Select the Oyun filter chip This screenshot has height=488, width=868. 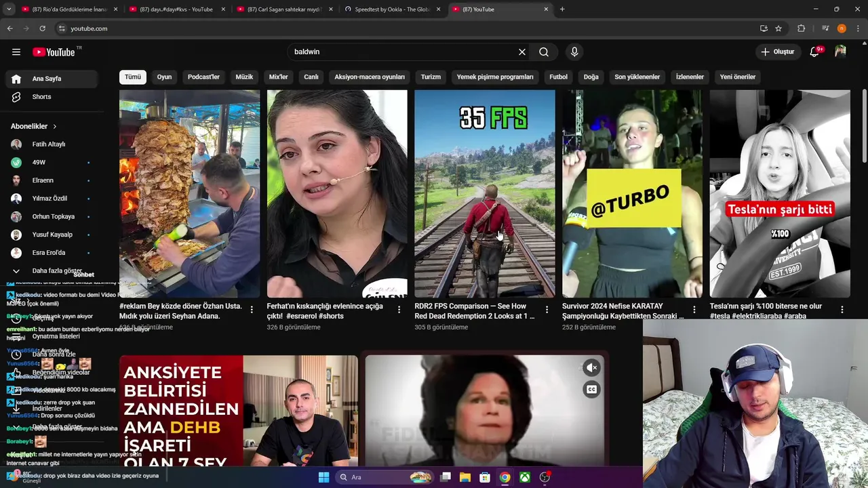(x=165, y=77)
